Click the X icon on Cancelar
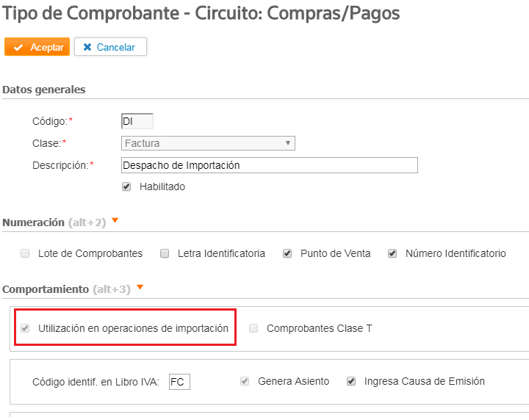Screen dimensions: 529x420 tap(87, 47)
